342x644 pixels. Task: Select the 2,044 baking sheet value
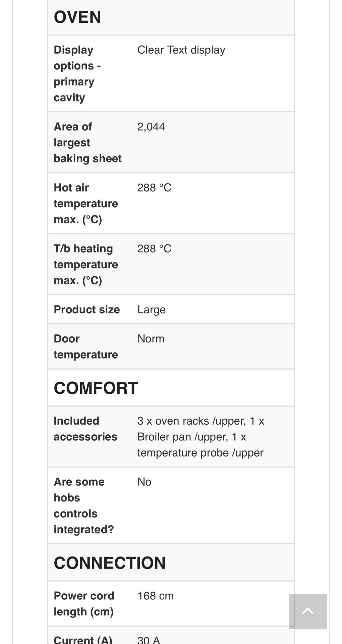[151, 127]
